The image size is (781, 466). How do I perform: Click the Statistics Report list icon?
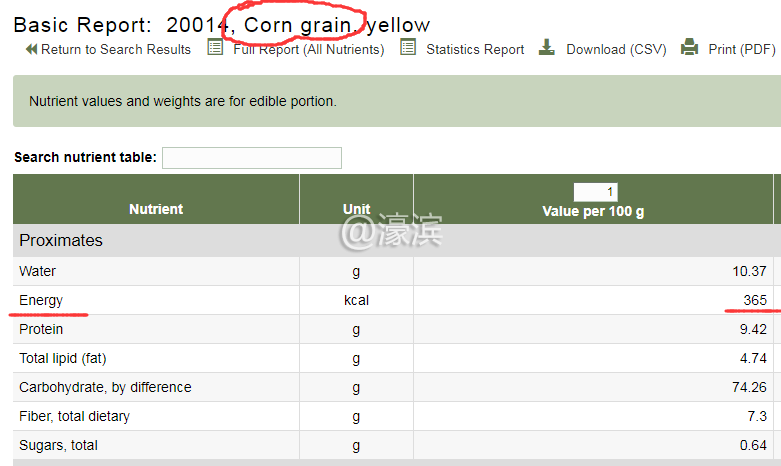coord(408,47)
